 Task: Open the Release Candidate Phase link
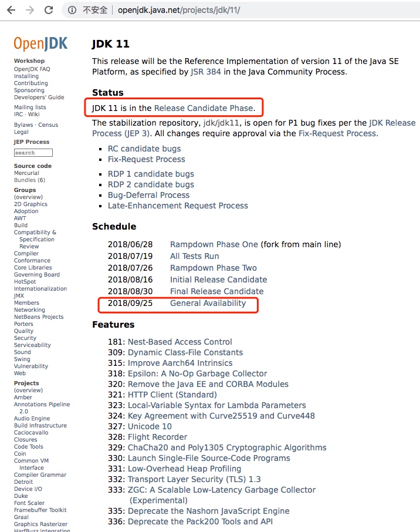coord(204,108)
